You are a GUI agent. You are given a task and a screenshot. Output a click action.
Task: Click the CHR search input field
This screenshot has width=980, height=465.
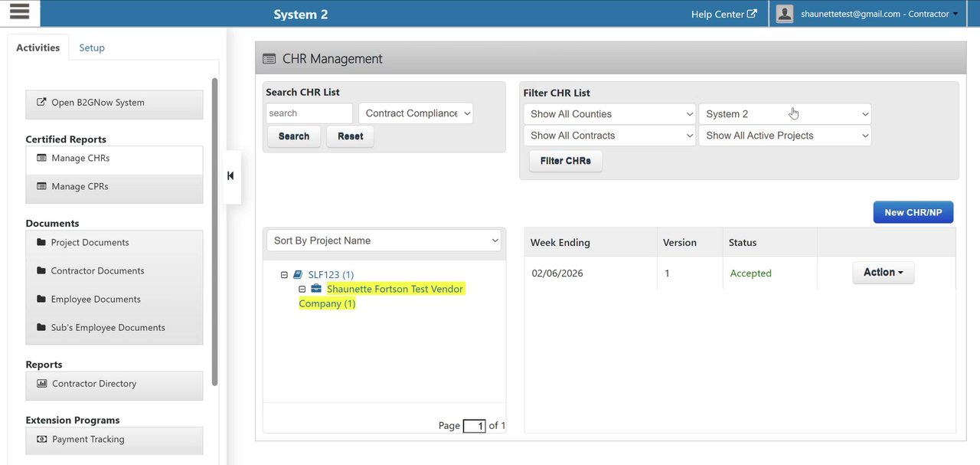coord(309,113)
